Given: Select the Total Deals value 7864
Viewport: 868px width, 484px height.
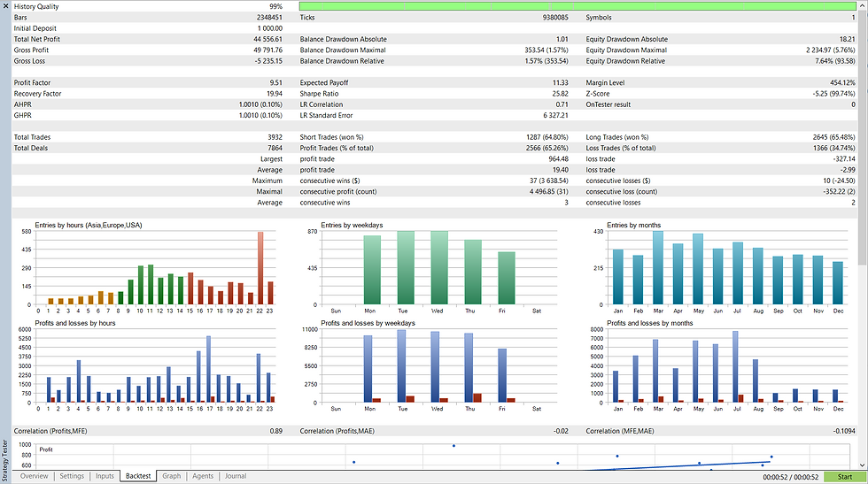Looking at the screenshot, I should click(275, 149).
